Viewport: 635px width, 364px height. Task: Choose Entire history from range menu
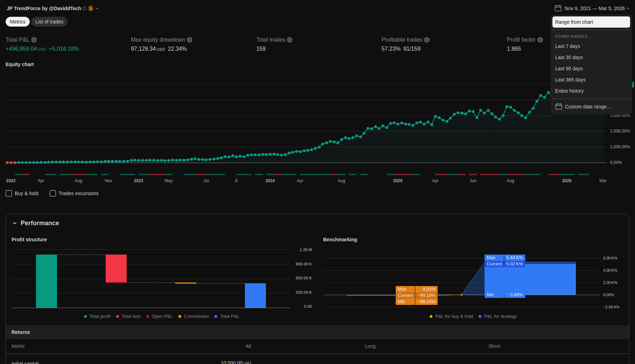tap(569, 91)
